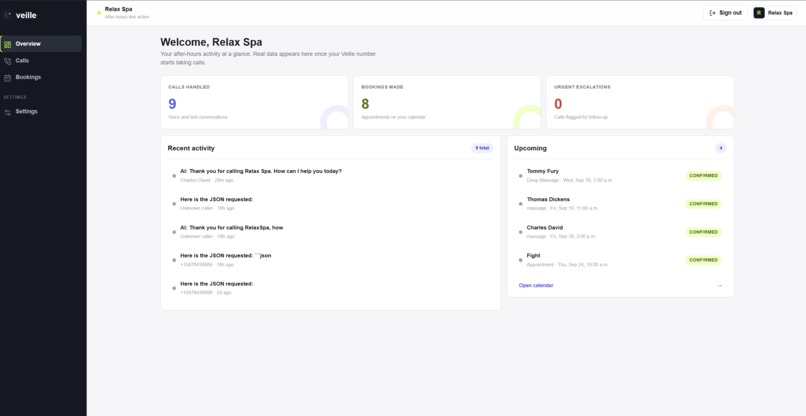This screenshot has height=416, width=806.
Task: Click the Upcoming count badge 4
Action: coord(721,148)
